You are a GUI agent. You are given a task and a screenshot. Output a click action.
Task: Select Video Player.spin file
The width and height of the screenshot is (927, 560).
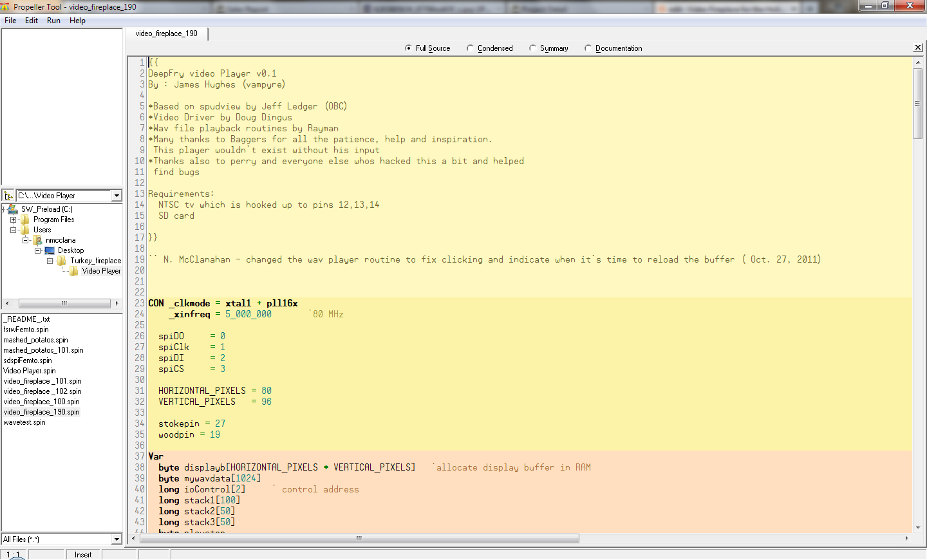tap(30, 371)
